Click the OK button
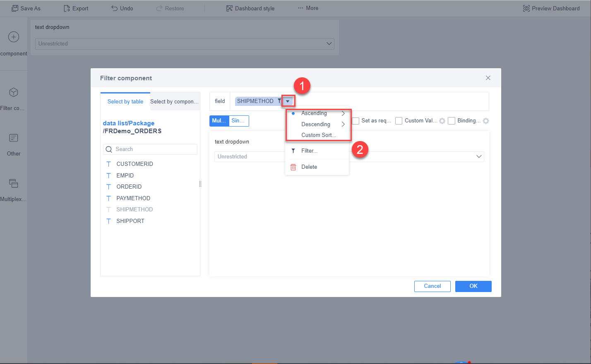 pyautogui.click(x=473, y=286)
